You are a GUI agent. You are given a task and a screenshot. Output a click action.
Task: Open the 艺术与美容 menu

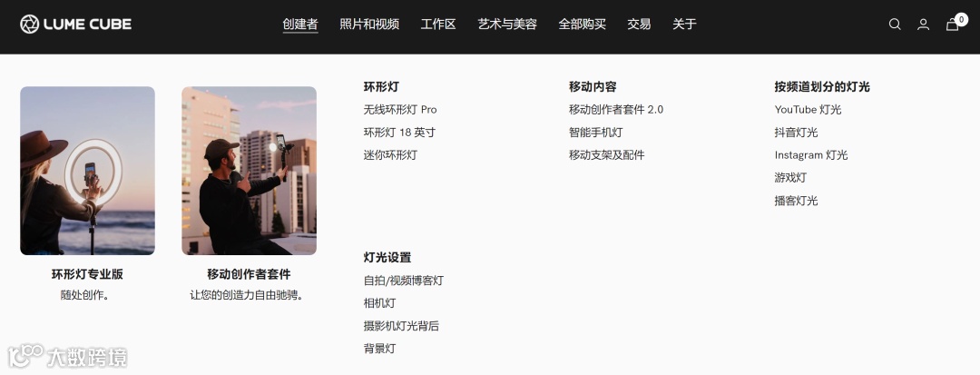507,25
